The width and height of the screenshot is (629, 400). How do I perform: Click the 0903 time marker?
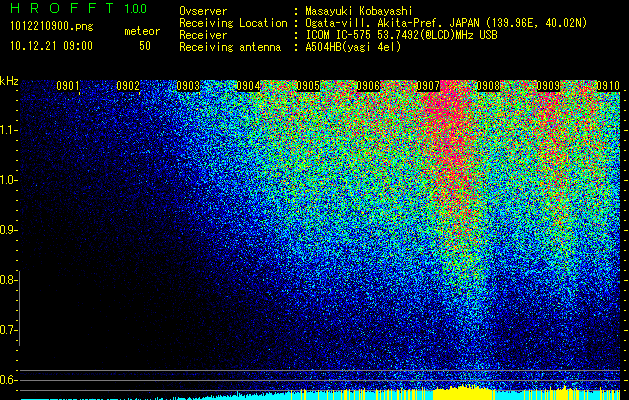tap(188, 86)
